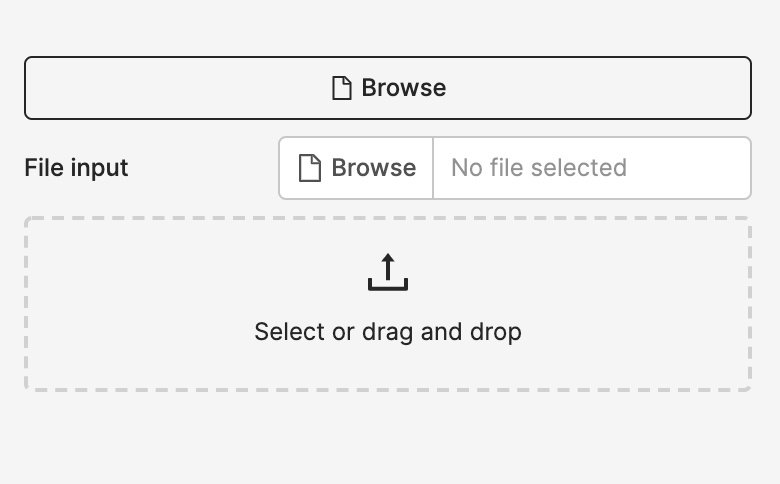The width and height of the screenshot is (780, 484).
Task: Click the full-width outlined Browse button
Action: [388, 88]
